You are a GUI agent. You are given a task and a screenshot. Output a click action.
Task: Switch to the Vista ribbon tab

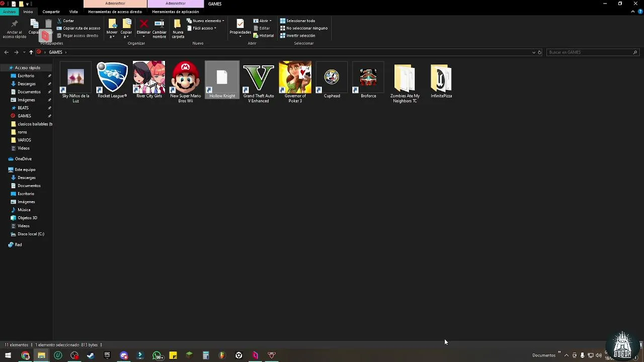point(73,12)
